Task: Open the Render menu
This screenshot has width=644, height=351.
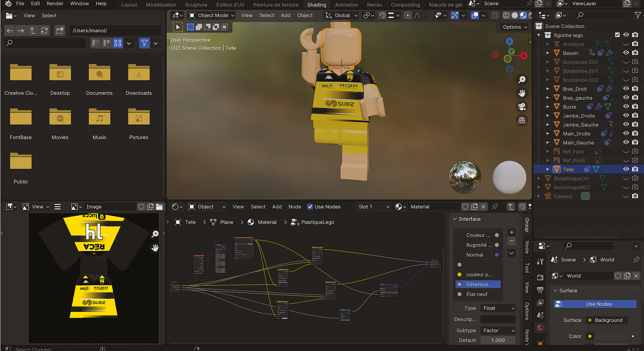Action: point(55,4)
